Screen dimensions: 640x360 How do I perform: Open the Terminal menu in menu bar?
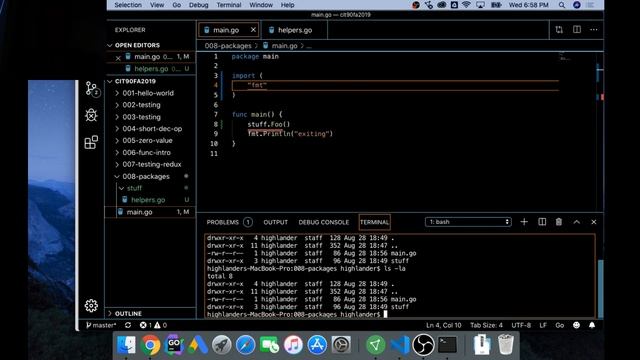(229, 5)
